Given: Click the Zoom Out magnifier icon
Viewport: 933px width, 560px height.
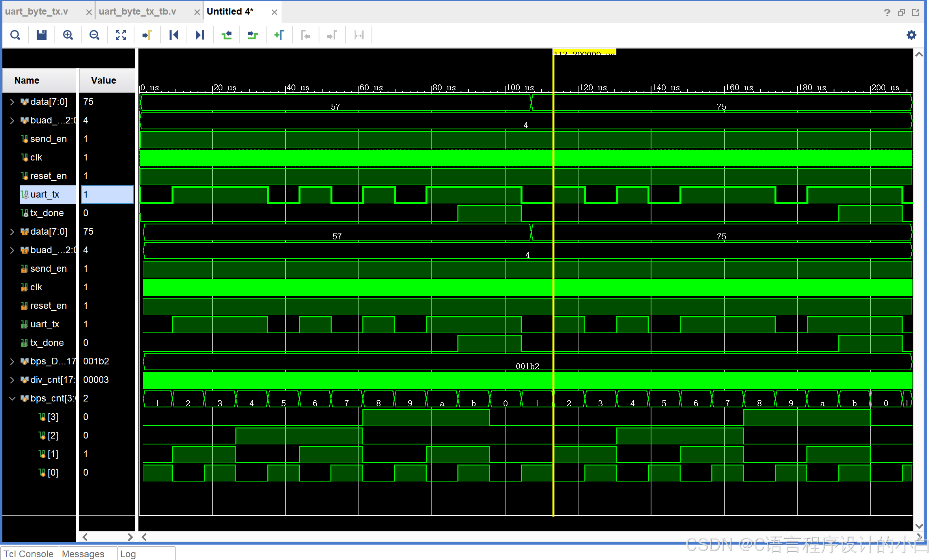Looking at the screenshot, I should [x=94, y=35].
